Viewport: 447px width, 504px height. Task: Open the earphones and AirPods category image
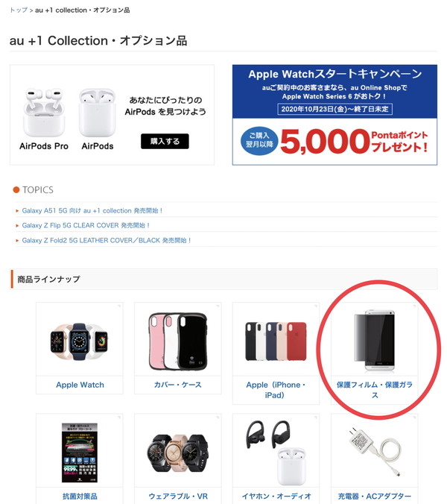click(276, 453)
